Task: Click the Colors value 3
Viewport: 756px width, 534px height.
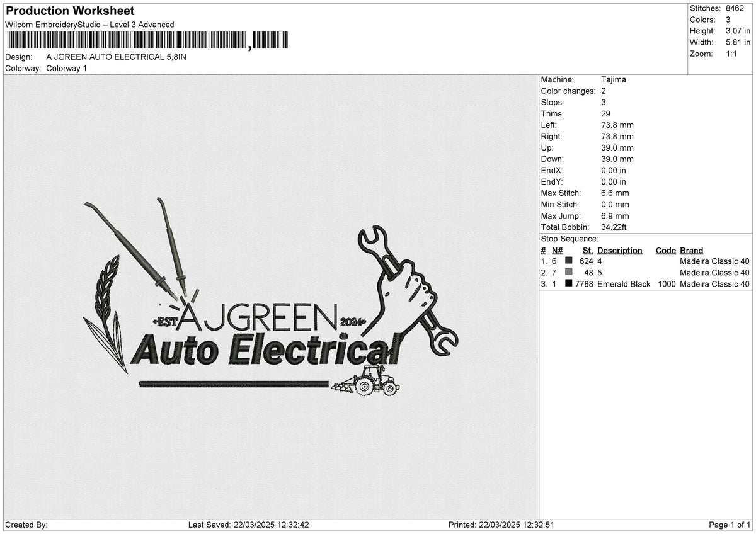Action: (x=728, y=20)
